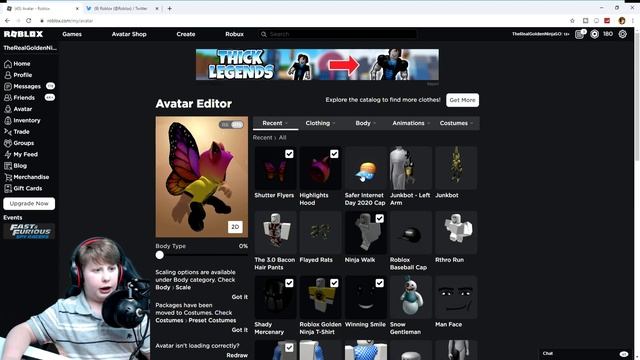The image size is (640, 360).
Task: Click the search magnifier icon
Action: [264, 34]
